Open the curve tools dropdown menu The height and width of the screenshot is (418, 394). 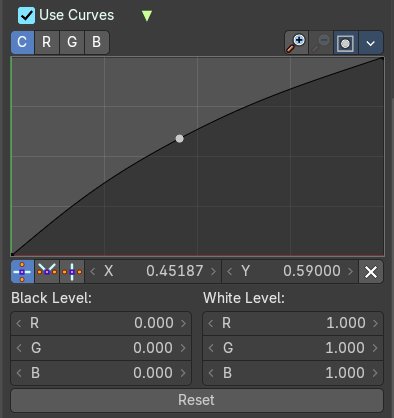371,43
